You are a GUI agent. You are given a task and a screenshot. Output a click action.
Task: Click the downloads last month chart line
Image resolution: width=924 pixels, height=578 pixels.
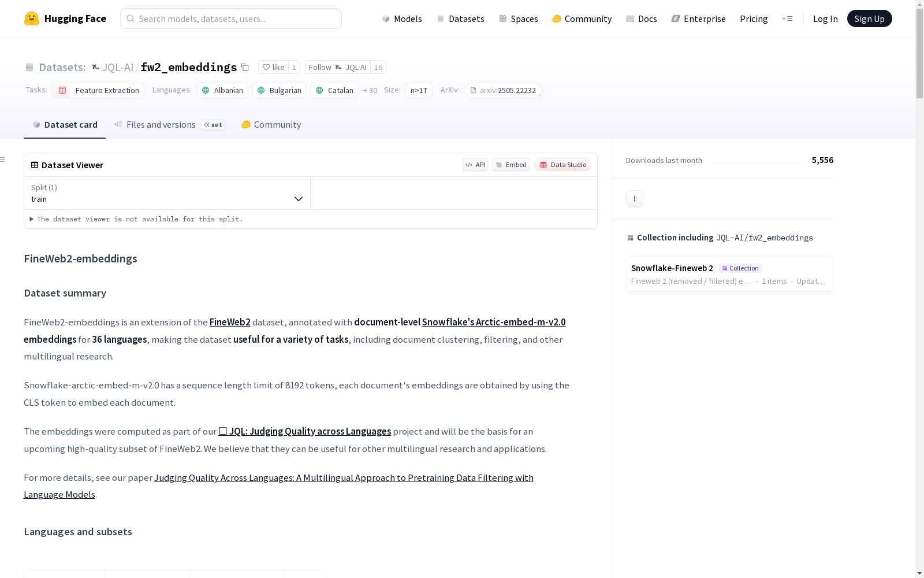757,162
